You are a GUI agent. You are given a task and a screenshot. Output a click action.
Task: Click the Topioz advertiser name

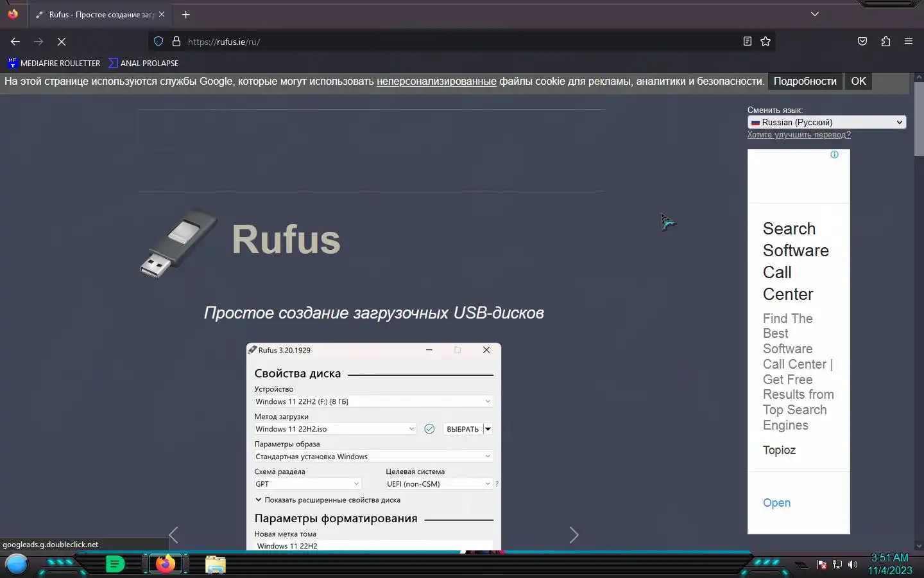(x=779, y=450)
